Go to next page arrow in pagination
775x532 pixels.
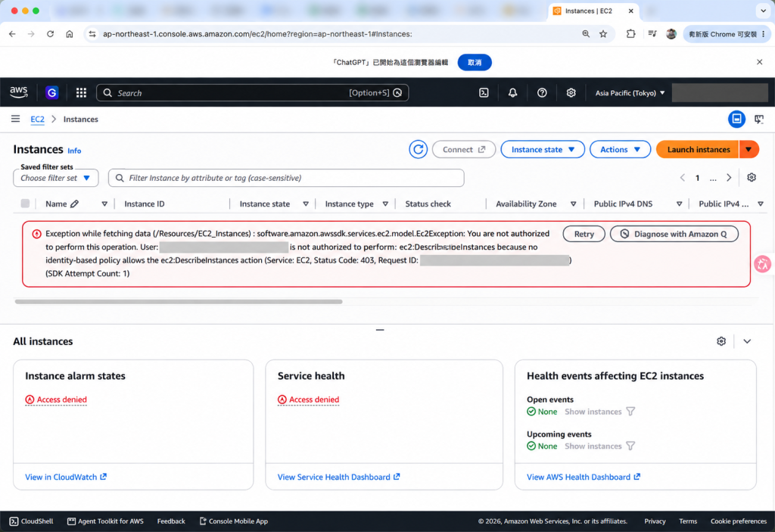click(x=729, y=178)
